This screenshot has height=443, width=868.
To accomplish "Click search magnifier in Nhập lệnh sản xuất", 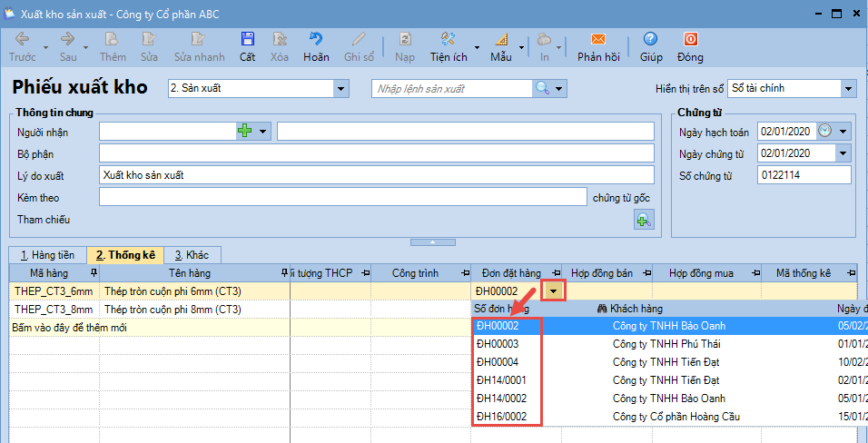I will pos(542,88).
